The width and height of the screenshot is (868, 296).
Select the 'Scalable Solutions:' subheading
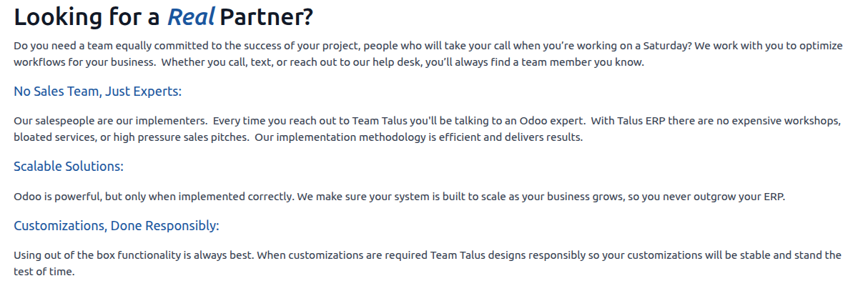(69, 166)
